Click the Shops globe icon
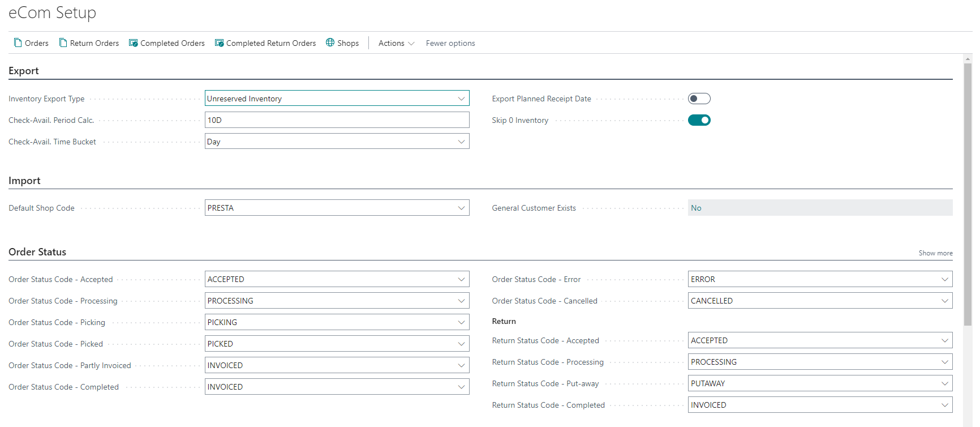The height and width of the screenshot is (427, 980). pos(330,42)
